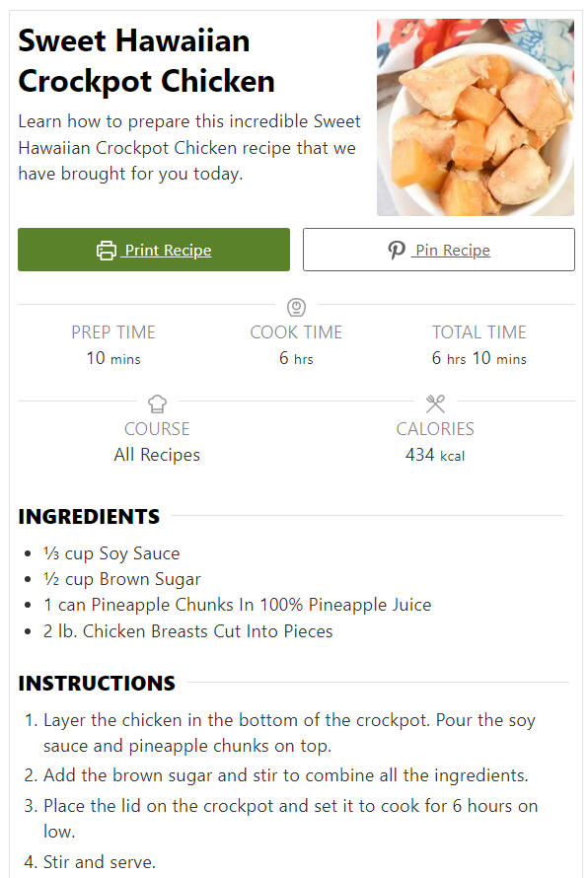Image resolution: width=588 pixels, height=878 pixels.
Task: Click the printer icon in Print Recipe
Action: click(x=107, y=250)
